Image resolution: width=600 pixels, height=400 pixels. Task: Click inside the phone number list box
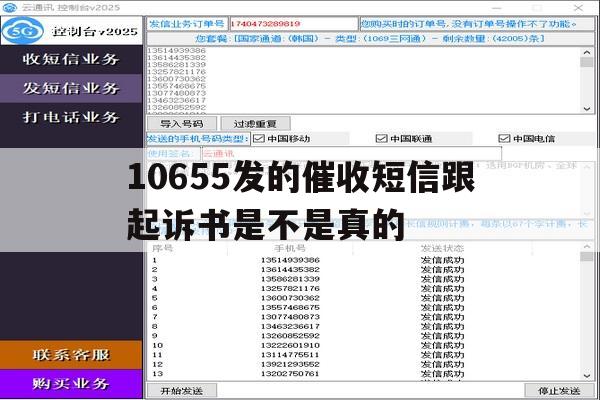coord(364,80)
